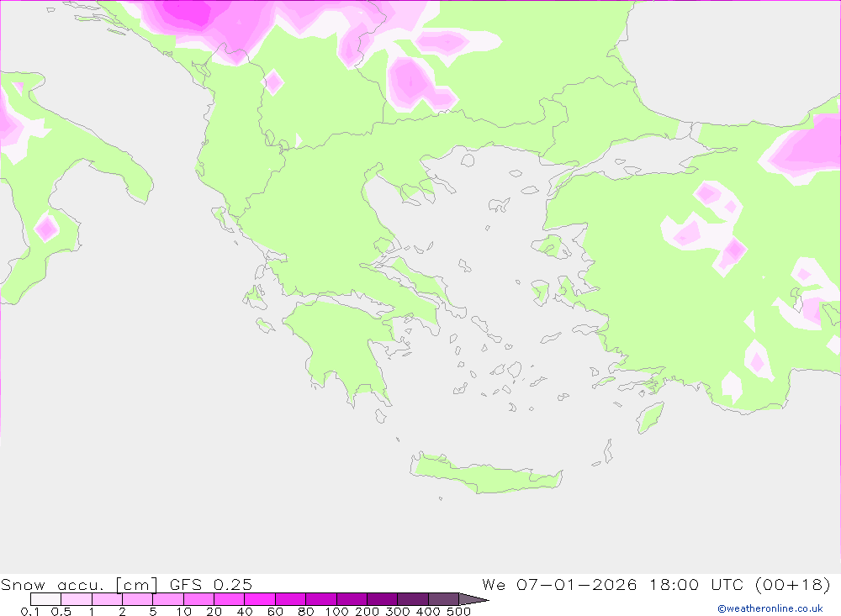Click the '0.1' legend scale value

(30, 611)
